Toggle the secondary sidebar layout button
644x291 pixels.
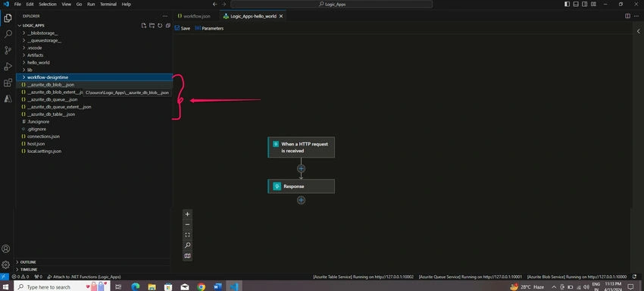click(x=585, y=4)
